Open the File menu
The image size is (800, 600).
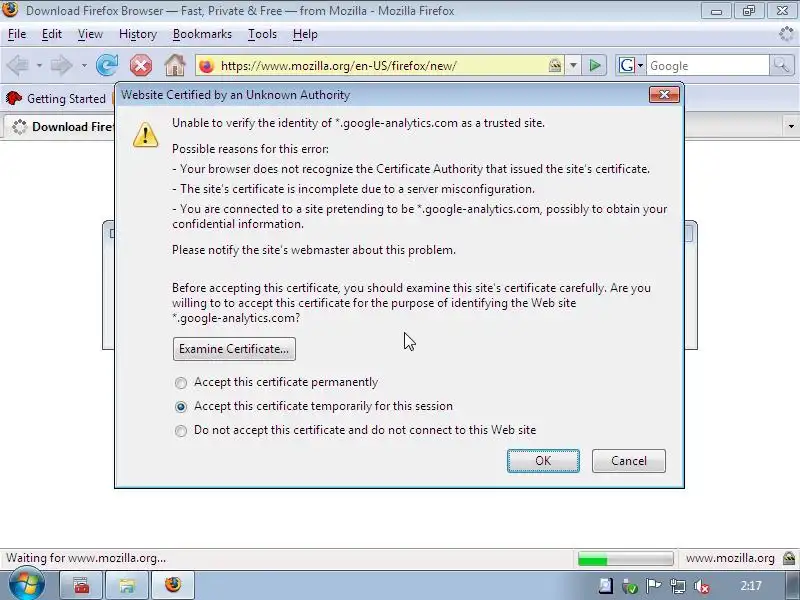coord(17,34)
